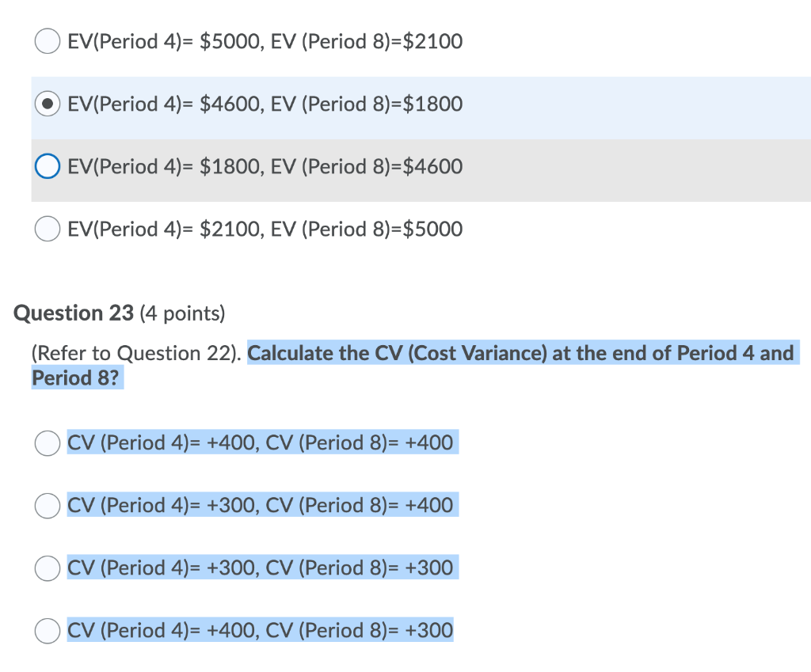Image resolution: width=811 pixels, height=672 pixels.
Task: Click label text 'EV (Period 8)=$4600'
Action: 367,166
